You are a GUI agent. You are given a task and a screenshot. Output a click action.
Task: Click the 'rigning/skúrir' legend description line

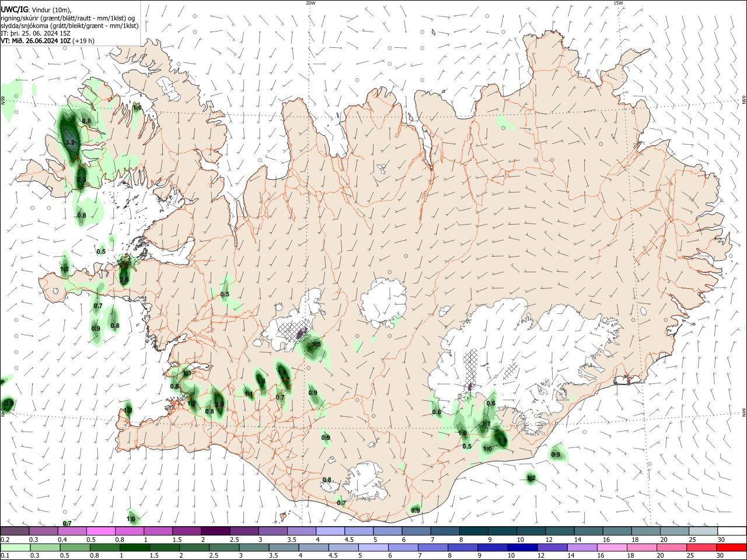[x=68, y=18]
